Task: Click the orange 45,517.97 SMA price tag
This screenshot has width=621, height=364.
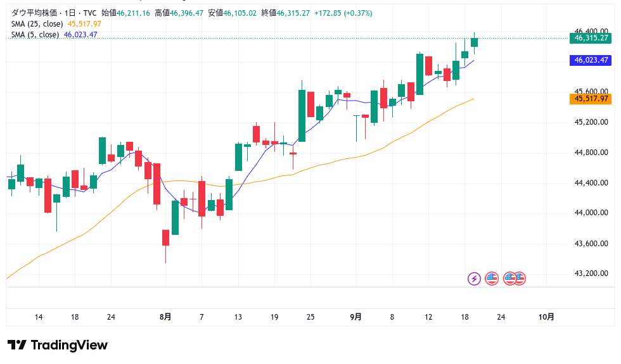Action: (x=591, y=99)
